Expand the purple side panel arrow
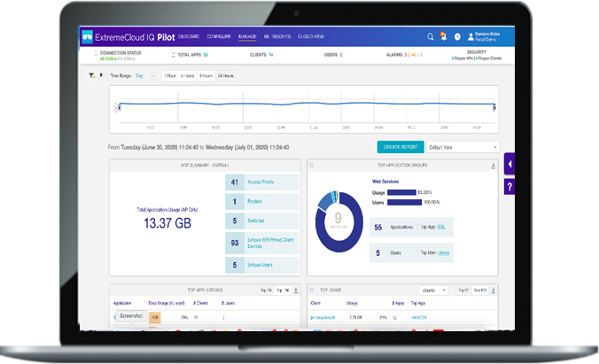 point(510,165)
